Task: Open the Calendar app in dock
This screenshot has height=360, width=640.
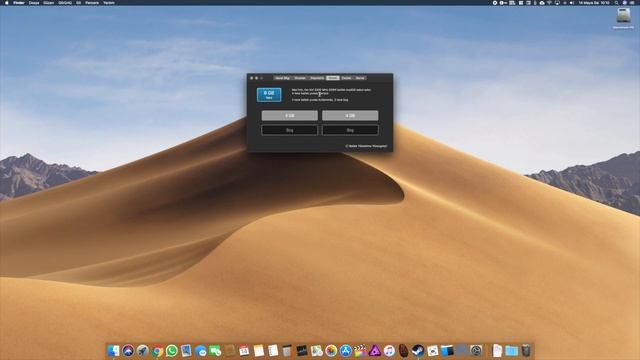Action: [244, 351]
